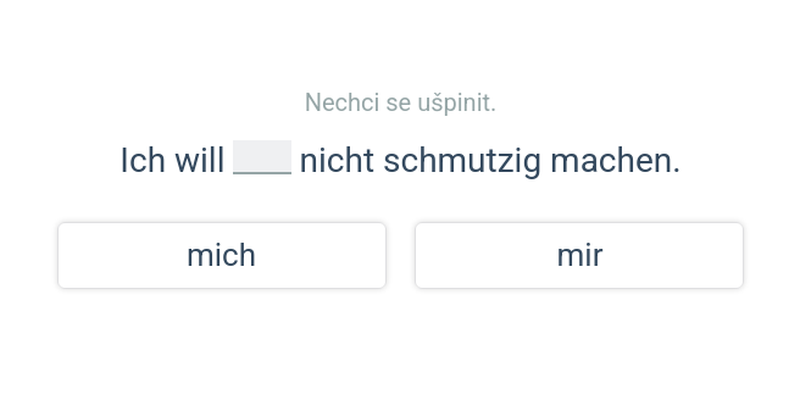Click the word "nicht" after the blank

click(x=337, y=160)
